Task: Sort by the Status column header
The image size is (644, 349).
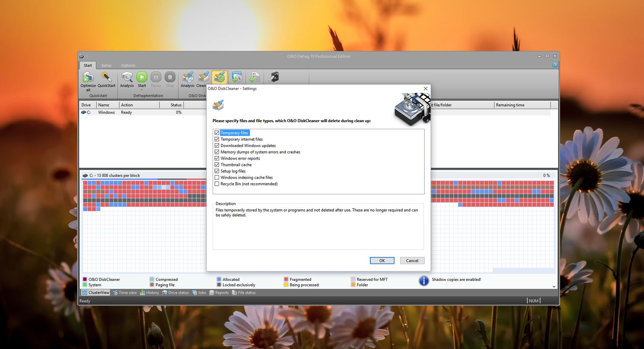Action: click(x=172, y=105)
